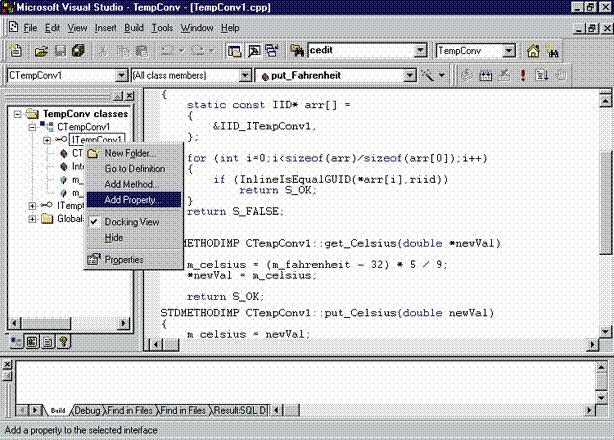This screenshot has width=614, height=440.
Task: Select the ClassView workspace tab icon
Action: point(16,342)
